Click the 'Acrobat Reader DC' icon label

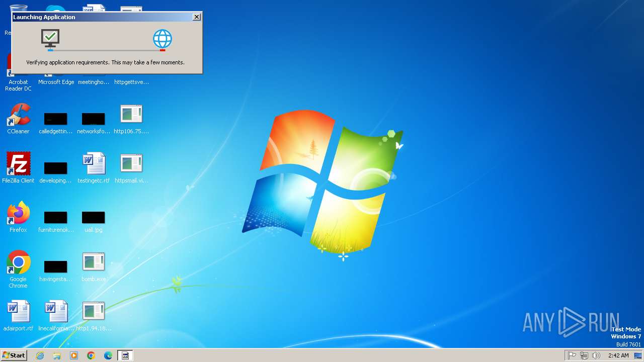18,85
